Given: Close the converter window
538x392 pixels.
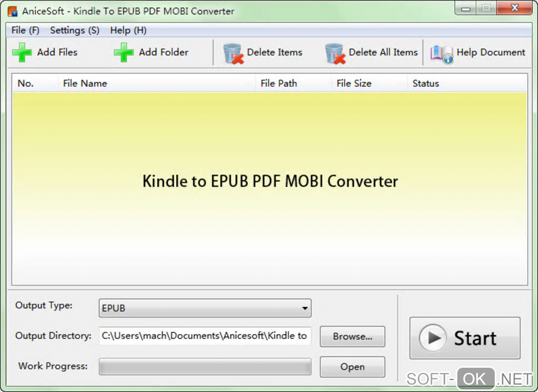Looking at the screenshot, I should (x=514, y=8).
